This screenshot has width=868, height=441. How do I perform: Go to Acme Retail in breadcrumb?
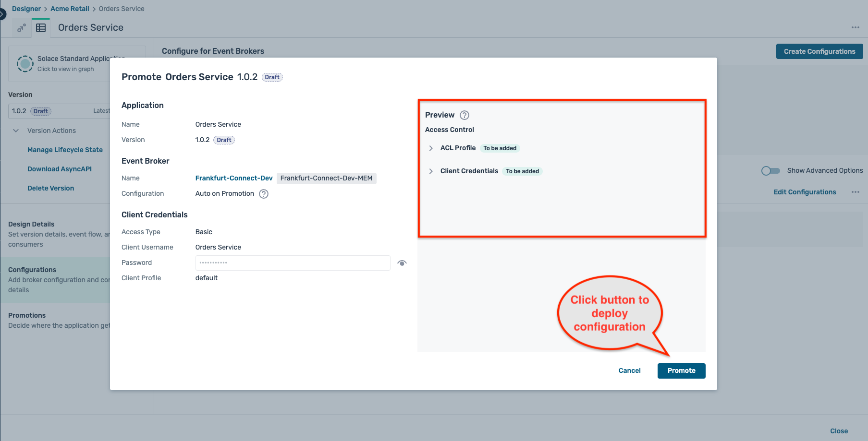pyautogui.click(x=70, y=9)
